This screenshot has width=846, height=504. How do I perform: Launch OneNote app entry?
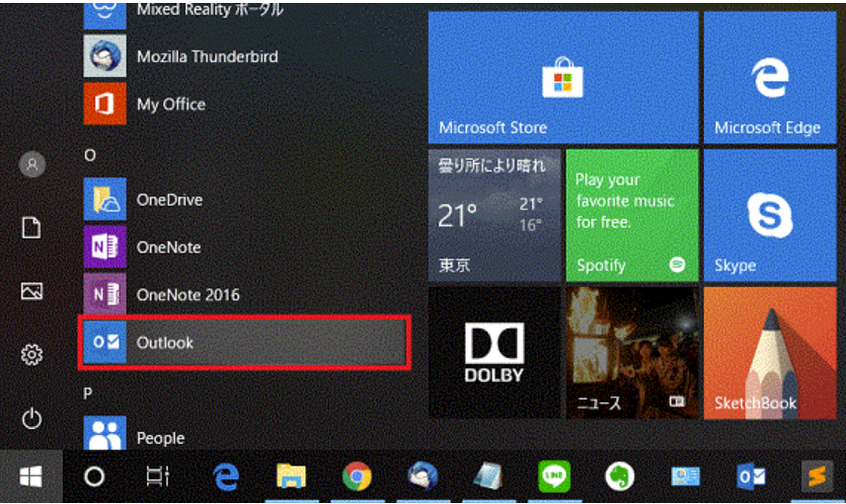click(x=244, y=247)
